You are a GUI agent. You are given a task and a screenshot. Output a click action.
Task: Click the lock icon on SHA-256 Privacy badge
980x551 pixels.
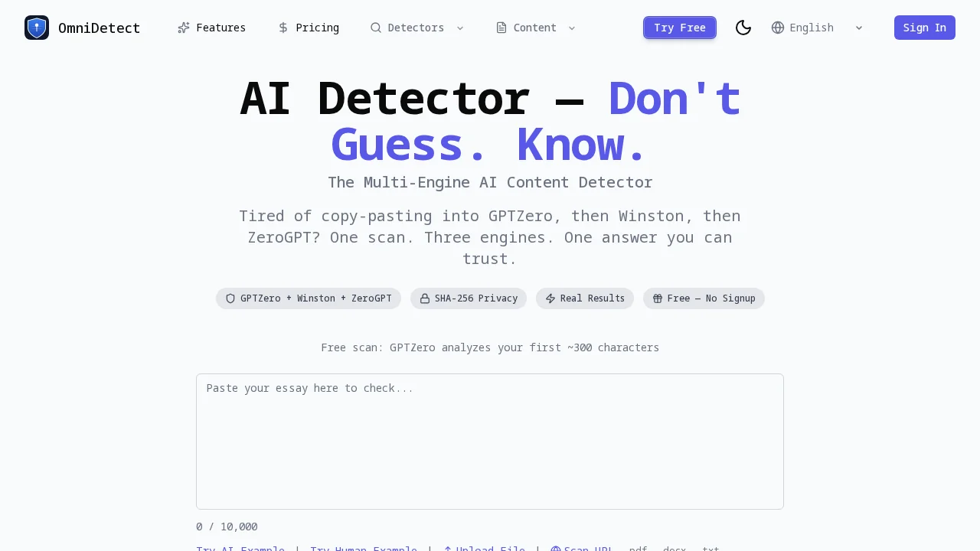pos(426,298)
